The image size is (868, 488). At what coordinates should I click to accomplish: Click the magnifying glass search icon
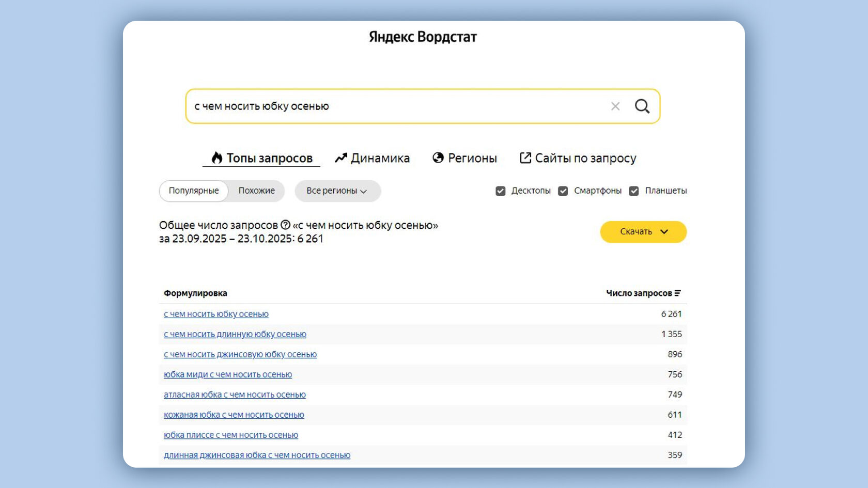tap(642, 106)
